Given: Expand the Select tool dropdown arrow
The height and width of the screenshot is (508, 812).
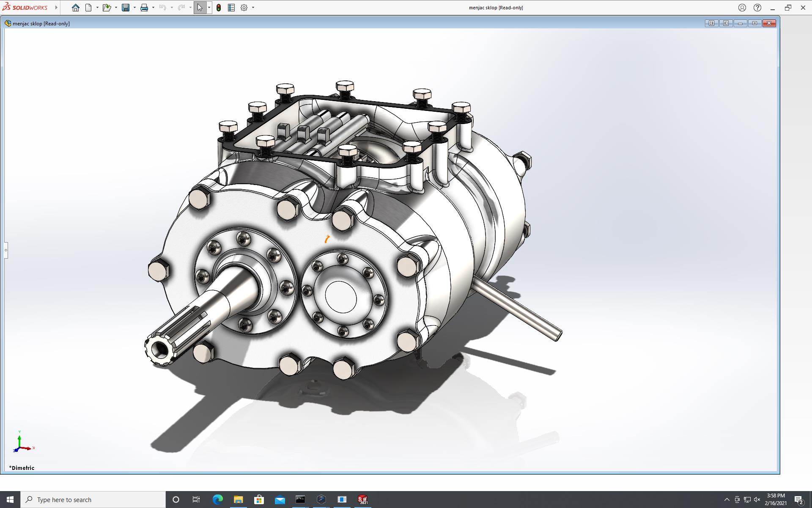Looking at the screenshot, I should [x=209, y=8].
